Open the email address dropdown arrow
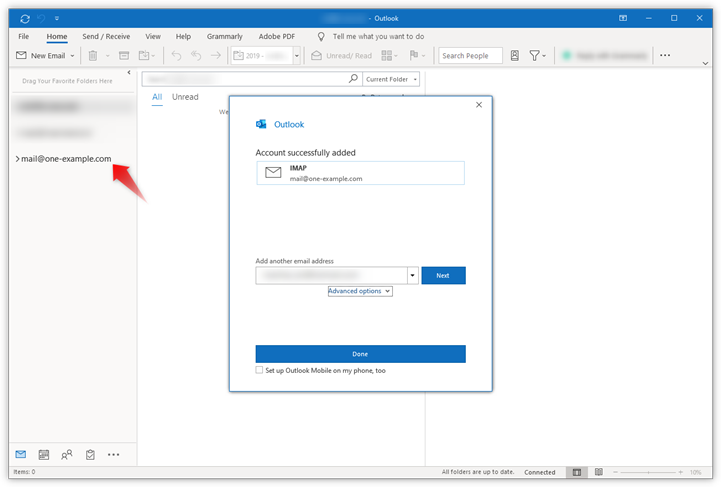This screenshot has height=487, width=721. coord(412,275)
